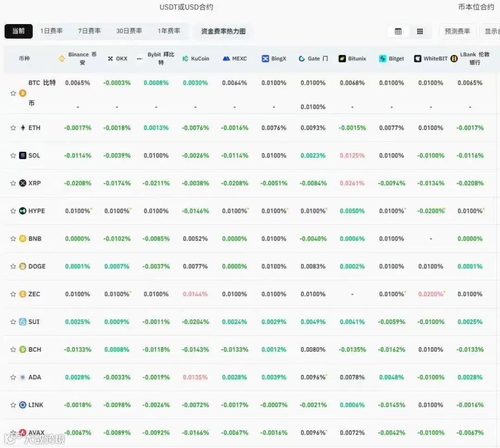The image size is (500, 448).
Task: Click Binance BTC rate 0.0065%
Action: click(77, 83)
